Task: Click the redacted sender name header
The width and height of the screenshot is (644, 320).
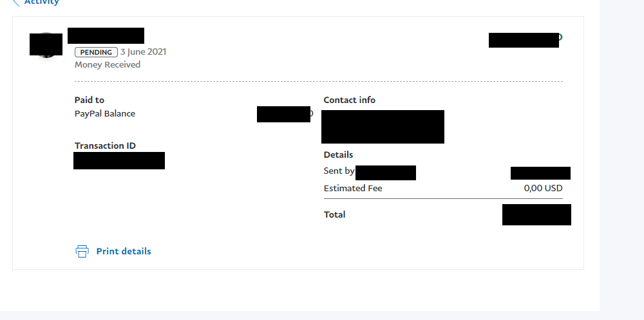Action: click(106, 36)
